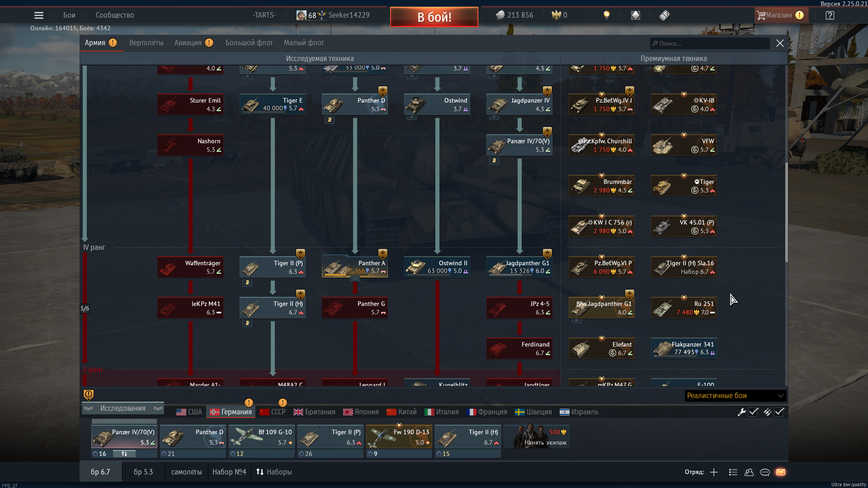Open the Battle Pass ticket icon
Viewport: 868px width, 488px height.
click(664, 15)
